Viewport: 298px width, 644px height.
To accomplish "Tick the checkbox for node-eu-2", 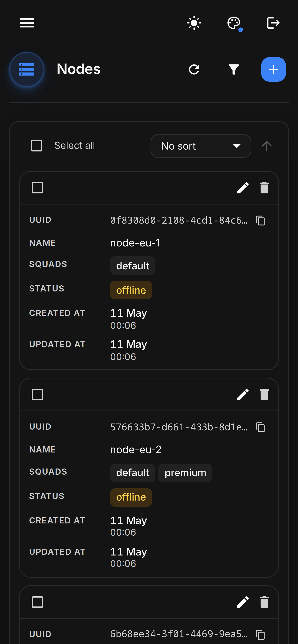I will (37, 394).
